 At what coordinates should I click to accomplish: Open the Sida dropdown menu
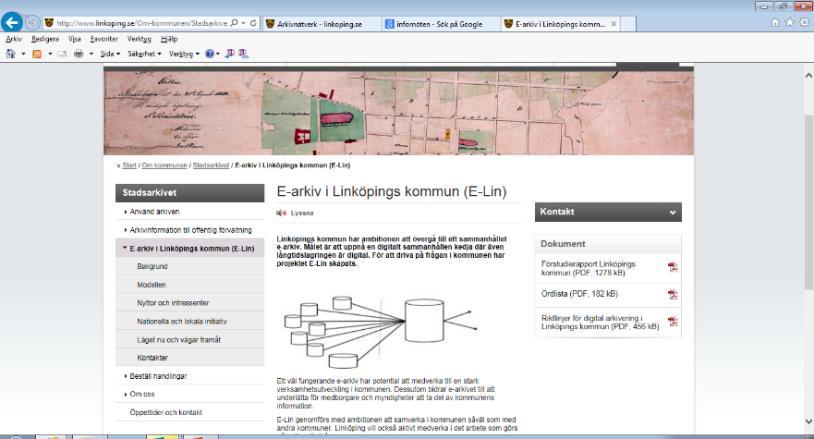(x=110, y=53)
